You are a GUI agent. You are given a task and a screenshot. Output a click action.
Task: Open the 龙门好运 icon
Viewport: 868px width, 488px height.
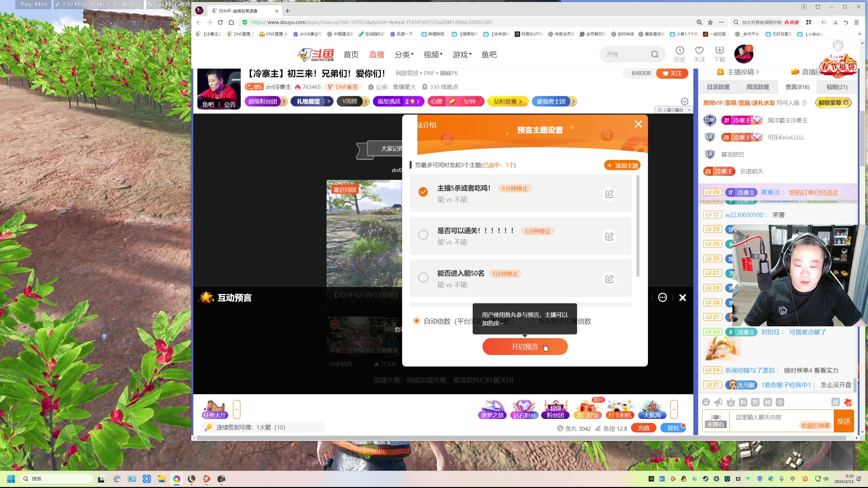pyautogui.click(x=588, y=409)
